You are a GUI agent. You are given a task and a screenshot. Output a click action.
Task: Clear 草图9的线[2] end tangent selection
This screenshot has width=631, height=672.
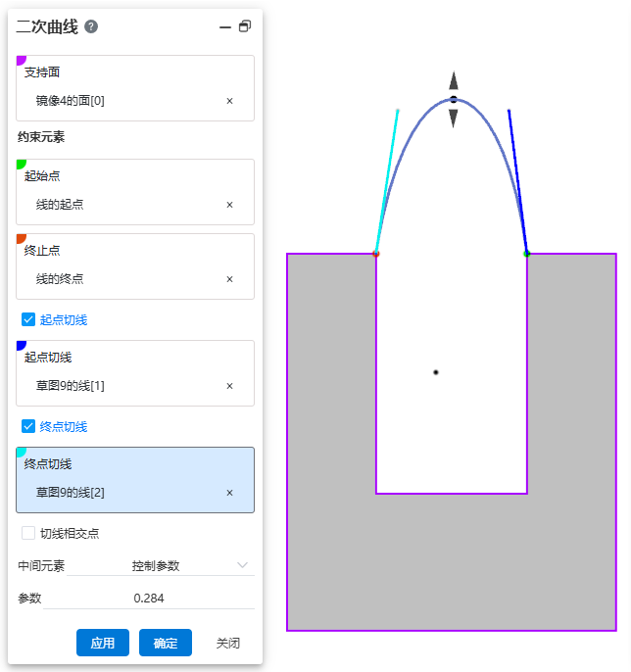pos(229,493)
